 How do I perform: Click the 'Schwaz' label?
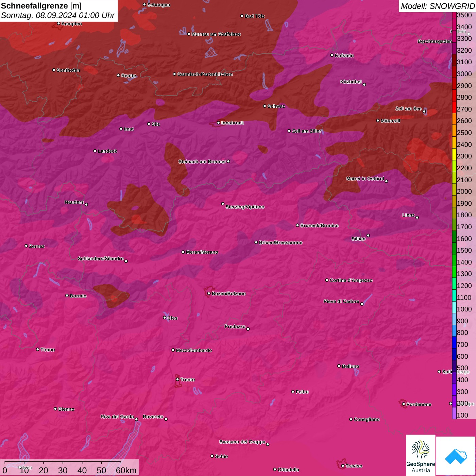276,106
